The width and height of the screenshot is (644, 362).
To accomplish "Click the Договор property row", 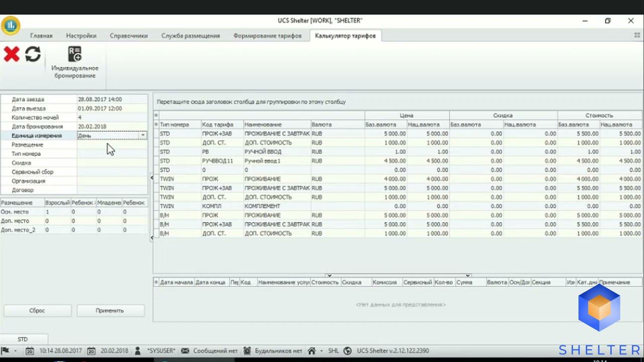I will tap(74, 190).
